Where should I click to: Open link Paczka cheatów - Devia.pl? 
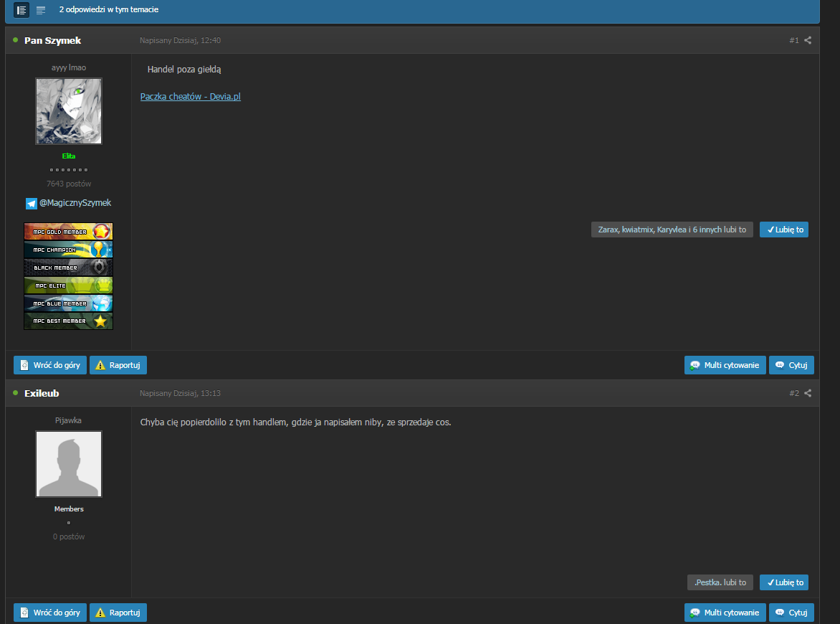[190, 97]
